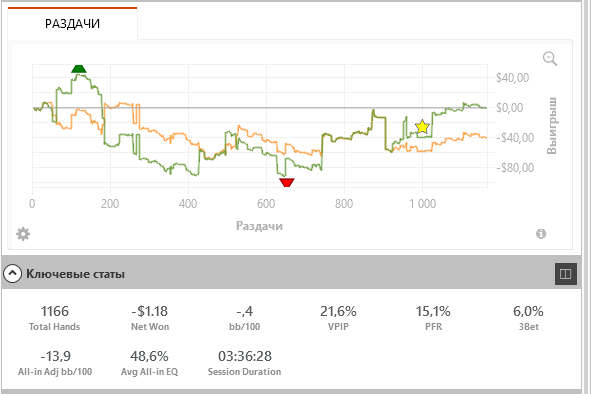Collapse the Ключевые статы section
The width and height of the screenshot is (591, 394).
pyautogui.click(x=12, y=273)
